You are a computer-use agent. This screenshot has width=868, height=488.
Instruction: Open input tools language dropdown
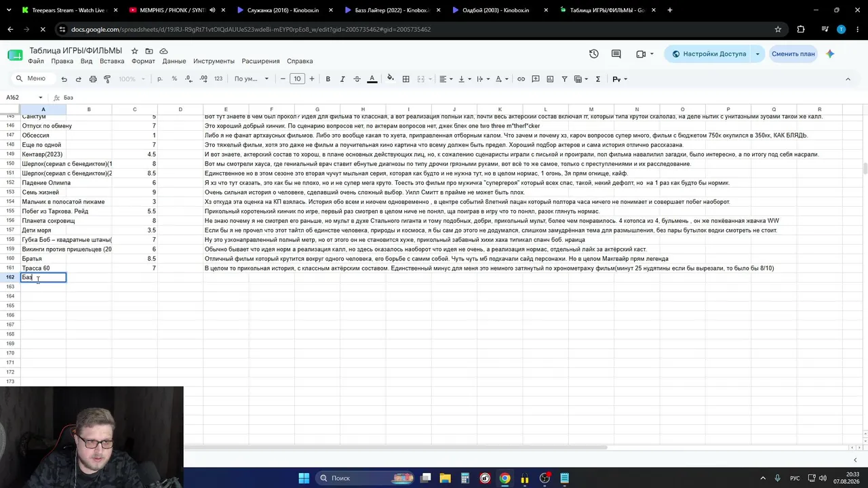click(x=620, y=79)
